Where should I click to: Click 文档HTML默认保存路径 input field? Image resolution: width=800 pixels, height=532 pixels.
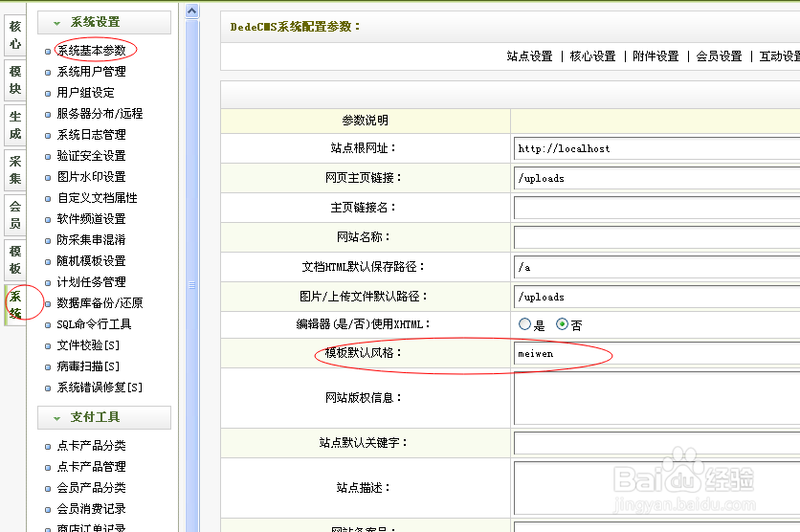coord(656,267)
